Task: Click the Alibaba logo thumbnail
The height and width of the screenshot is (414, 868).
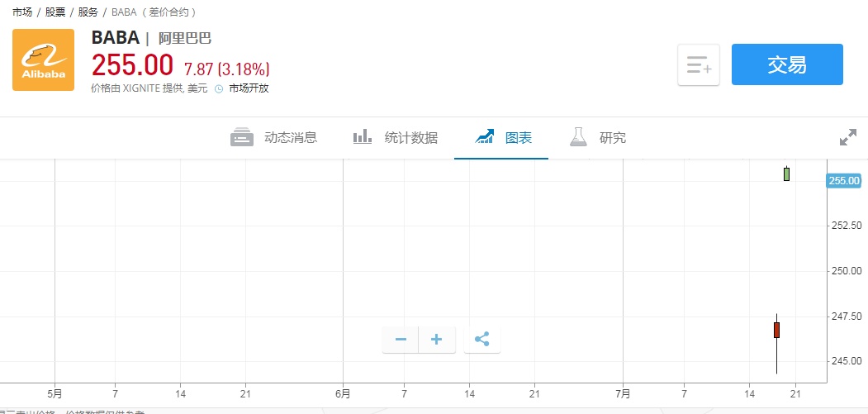Action: click(x=44, y=59)
